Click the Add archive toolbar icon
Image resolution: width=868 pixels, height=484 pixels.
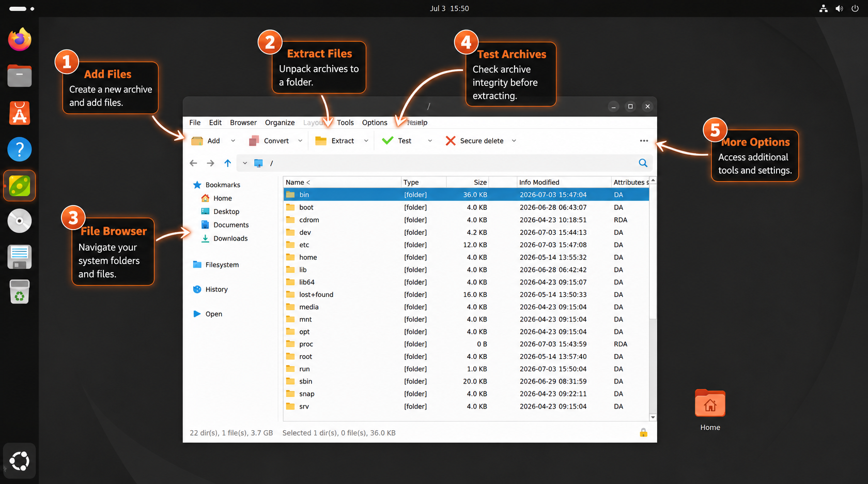pyautogui.click(x=197, y=141)
